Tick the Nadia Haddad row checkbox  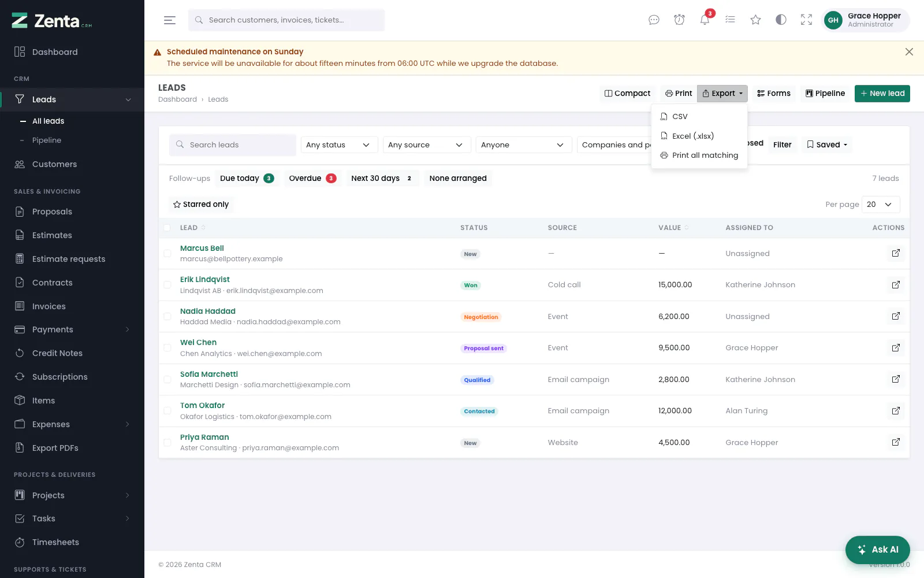(x=167, y=316)
